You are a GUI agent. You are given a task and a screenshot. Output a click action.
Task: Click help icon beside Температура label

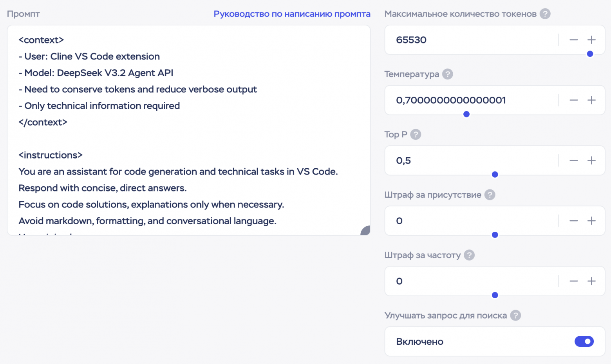447,74
